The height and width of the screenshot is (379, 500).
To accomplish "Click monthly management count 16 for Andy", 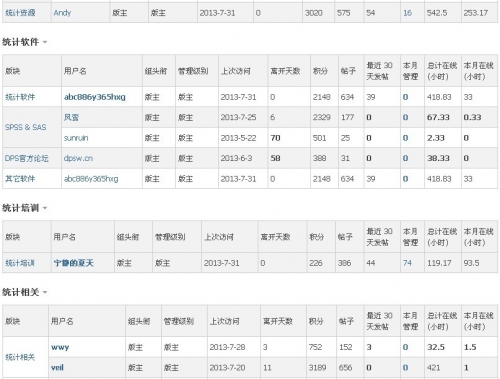I will pos(407,13).
